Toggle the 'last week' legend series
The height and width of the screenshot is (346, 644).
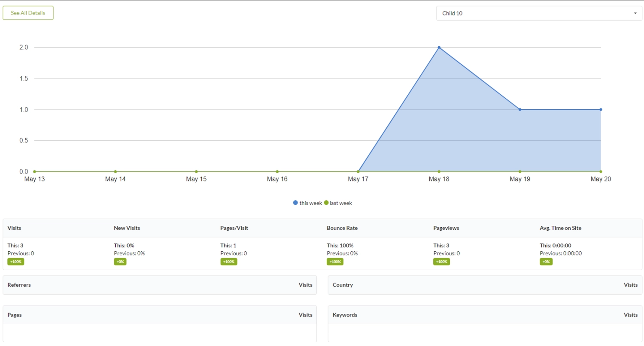click(x=341, y=203)
